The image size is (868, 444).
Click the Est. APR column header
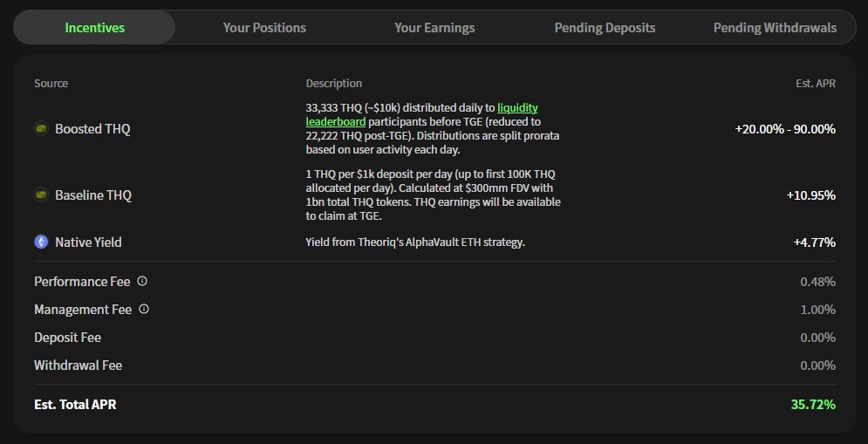[816, 84]
